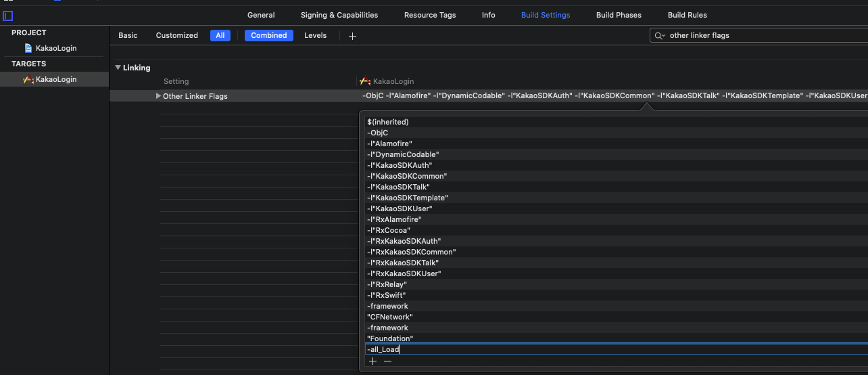Viewport: 868px width, 375px height.
Task: Select the -l"KakaoSDKTalk" entry
Action: [616, 187]
